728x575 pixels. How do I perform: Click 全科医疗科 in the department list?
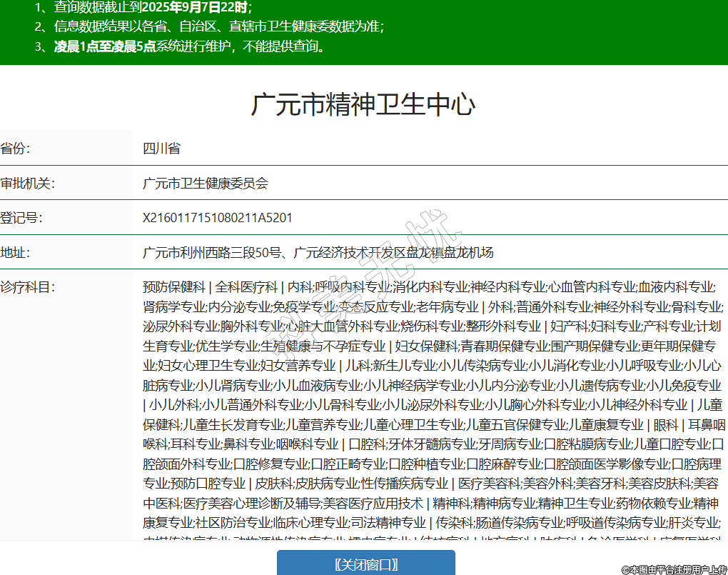pyautogui.click(x=246, y=287)
